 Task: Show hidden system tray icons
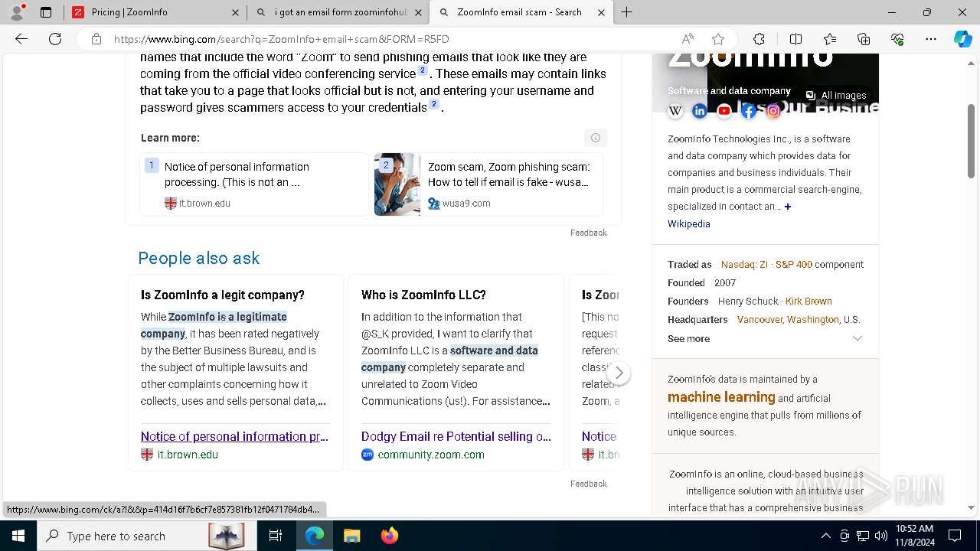tap(826, 536)
